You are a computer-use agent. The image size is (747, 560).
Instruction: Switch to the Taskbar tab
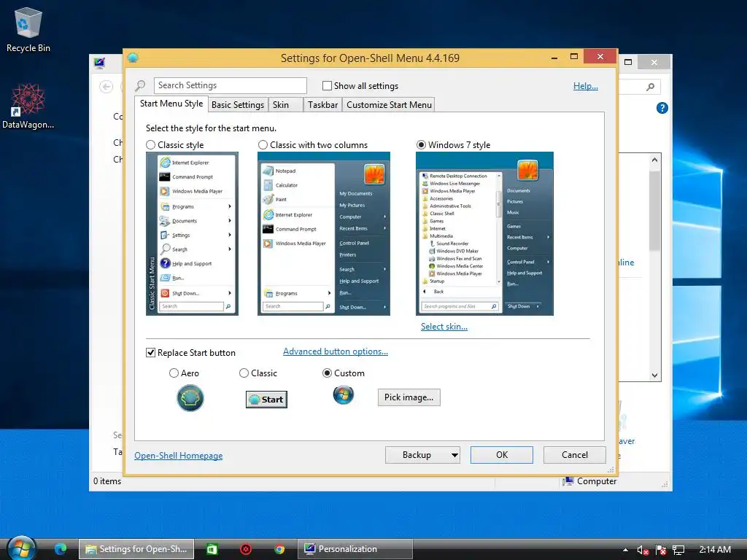322,105
